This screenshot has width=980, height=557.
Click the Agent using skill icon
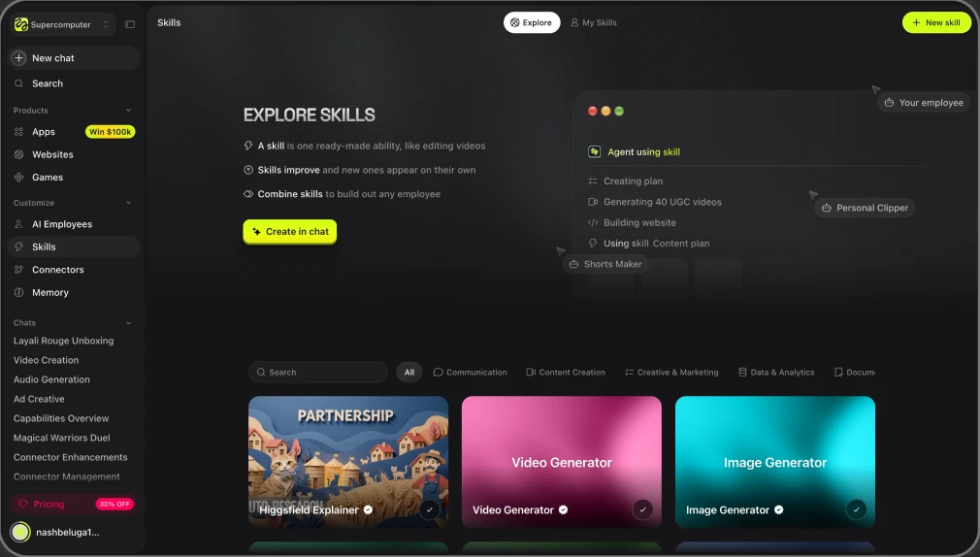[x=595, y=152]
